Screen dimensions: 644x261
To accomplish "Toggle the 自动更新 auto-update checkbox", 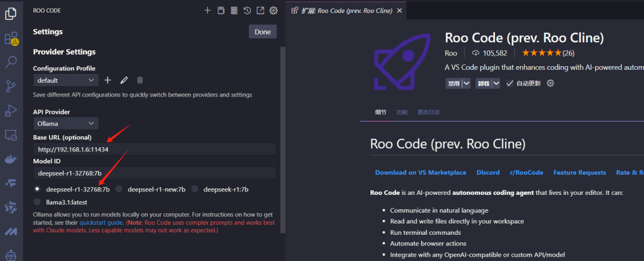I will [510, 83].
